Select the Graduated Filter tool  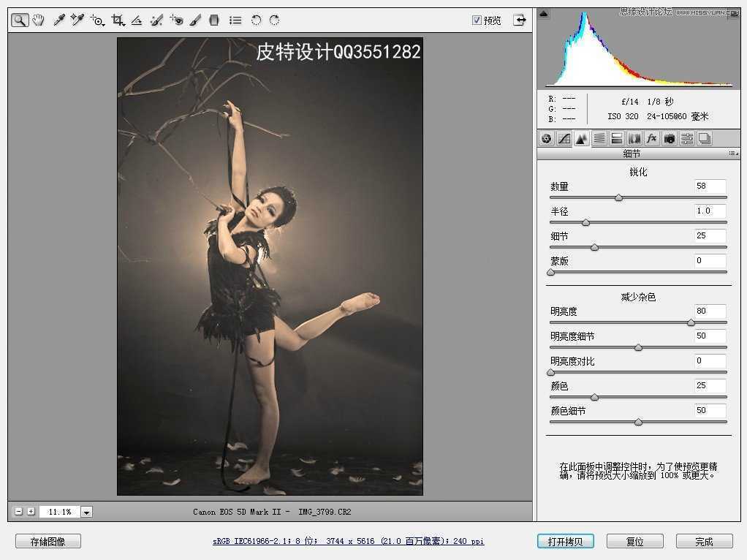(x=214, y=20)
